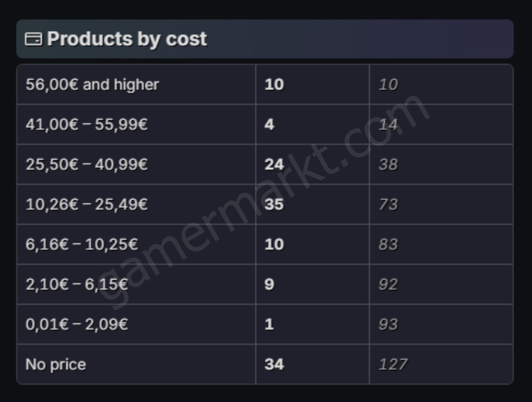The height and width of the screenshot is (402, 532).
Task: Click bold count 34 in No price row
Action: click(274, 364)
